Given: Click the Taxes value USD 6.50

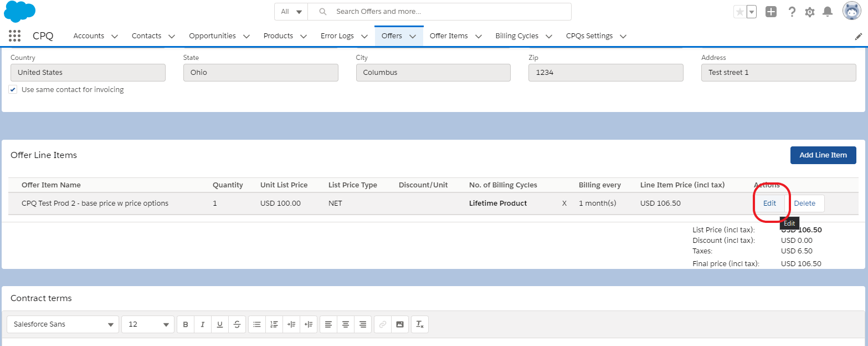Looking at the screenshot, I should click(x=797, y=251).
